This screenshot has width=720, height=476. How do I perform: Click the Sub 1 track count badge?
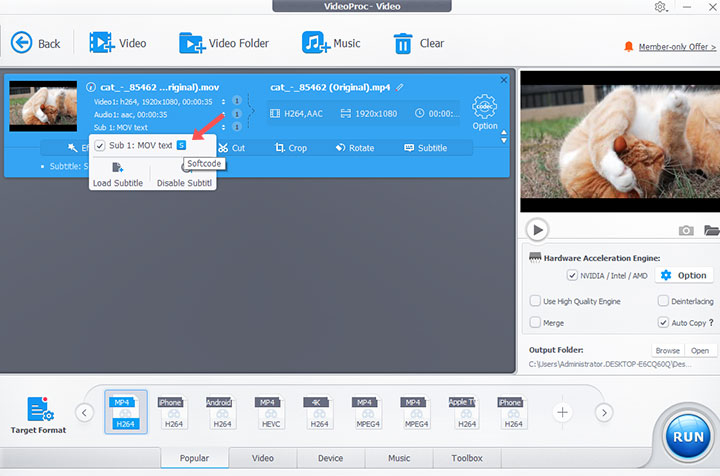237,127
